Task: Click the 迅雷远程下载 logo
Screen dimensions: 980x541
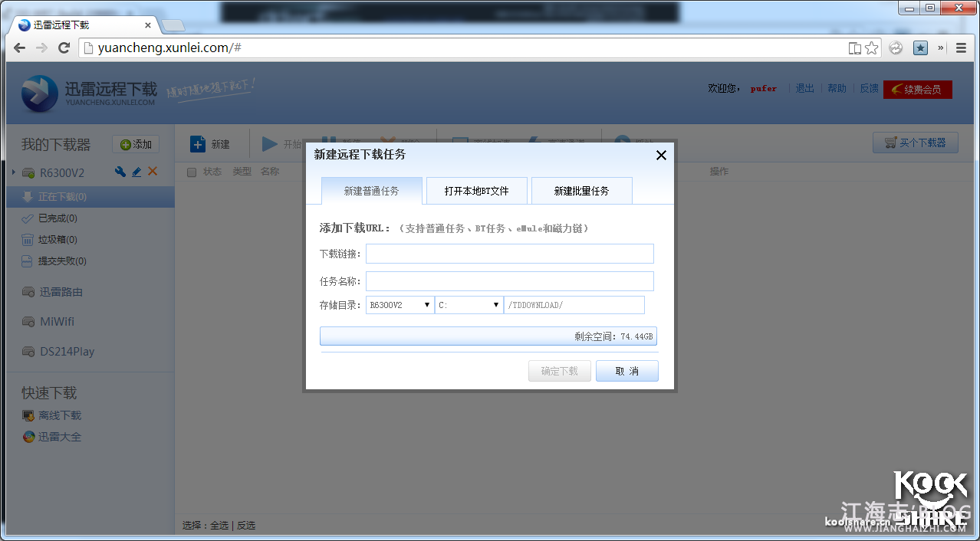Action: tap(90, 93)
